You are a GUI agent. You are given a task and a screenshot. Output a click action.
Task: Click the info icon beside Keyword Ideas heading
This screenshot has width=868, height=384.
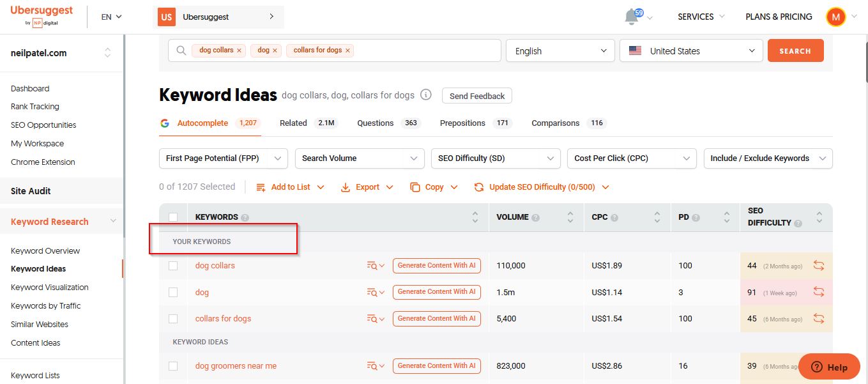click(426, 95)
